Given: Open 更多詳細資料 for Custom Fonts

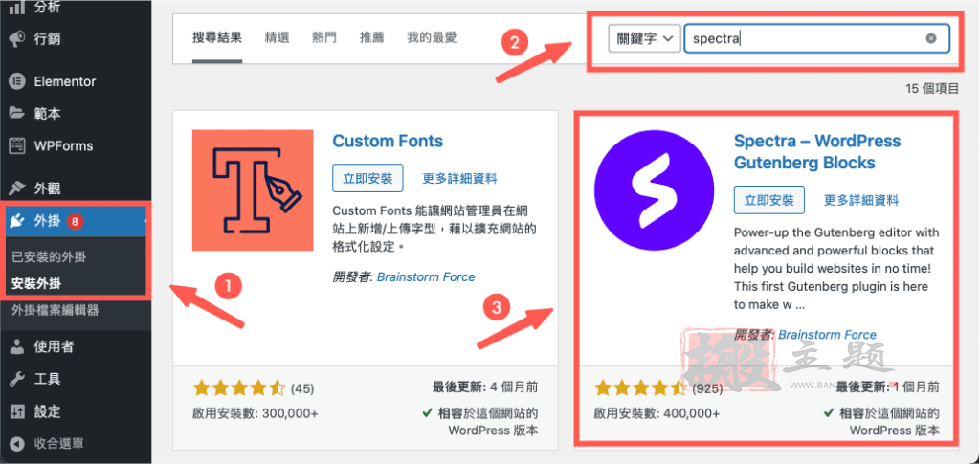Looking at the screenshot, I should click(460, 179).
